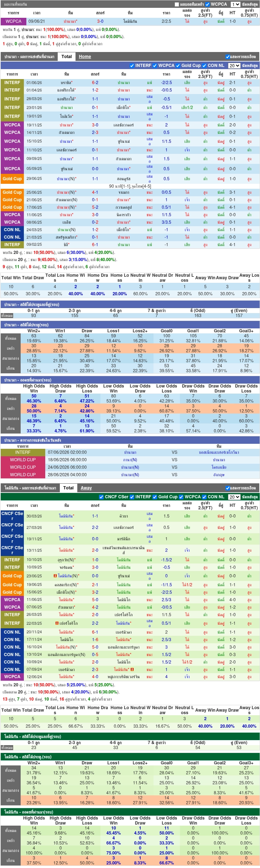The width and height of the screenshot is (260, 868).
Task: Open 2-3 score of 14/11/25 กัวเตมาลา match
Action: point(95,132)
